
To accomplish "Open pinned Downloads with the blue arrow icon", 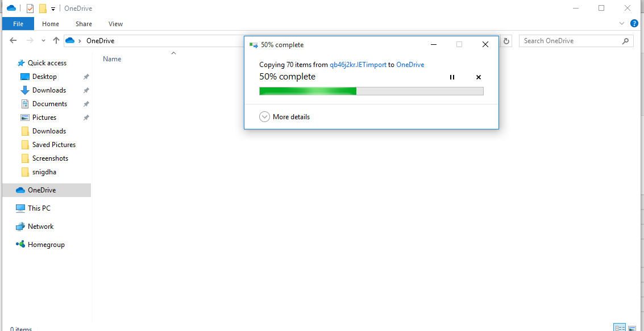I will click(x=25, y=90).
